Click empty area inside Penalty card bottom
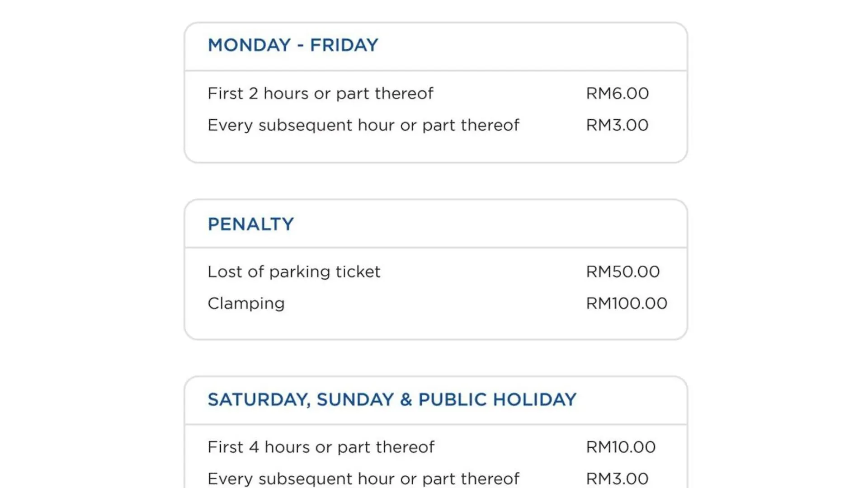 [x=436, y=325]
